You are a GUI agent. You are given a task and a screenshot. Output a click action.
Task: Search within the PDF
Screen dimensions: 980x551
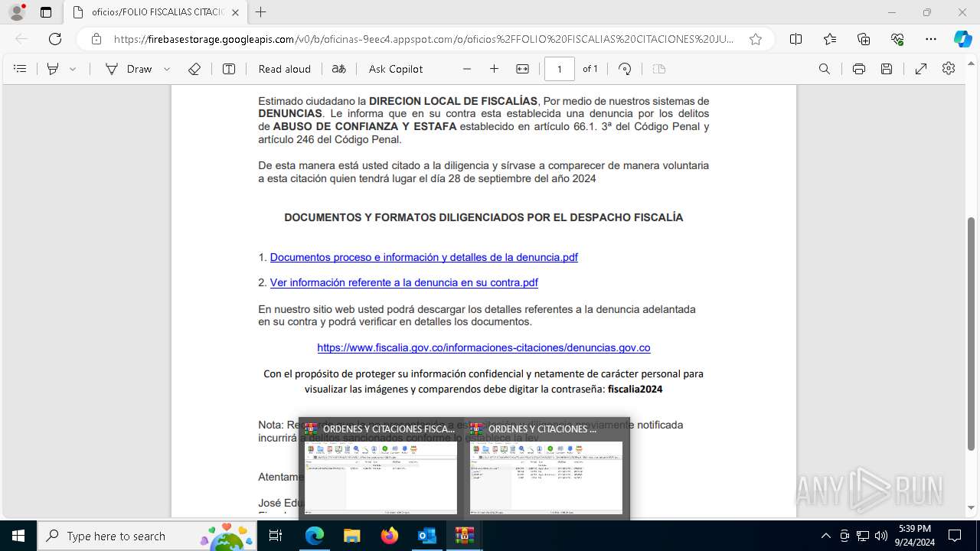[x=825, y=69]
